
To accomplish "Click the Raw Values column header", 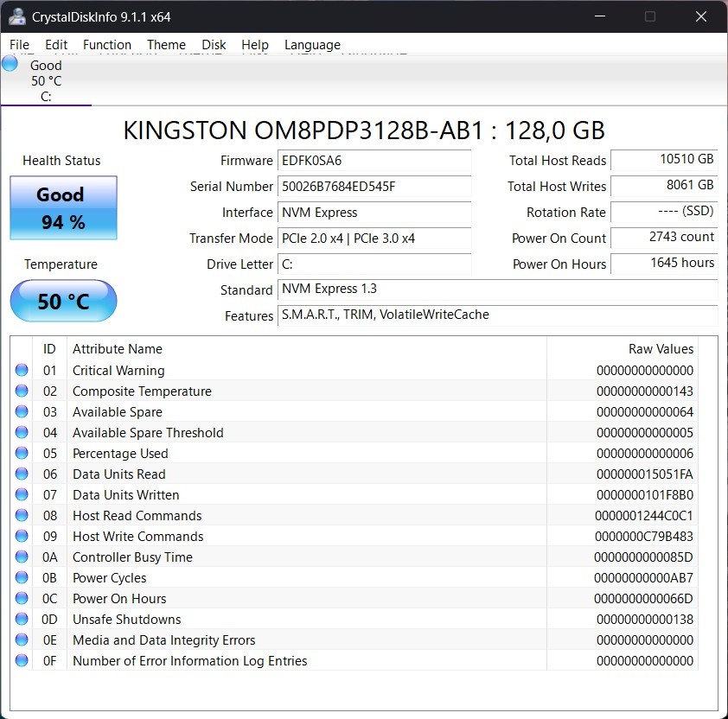I will (623, 349).
